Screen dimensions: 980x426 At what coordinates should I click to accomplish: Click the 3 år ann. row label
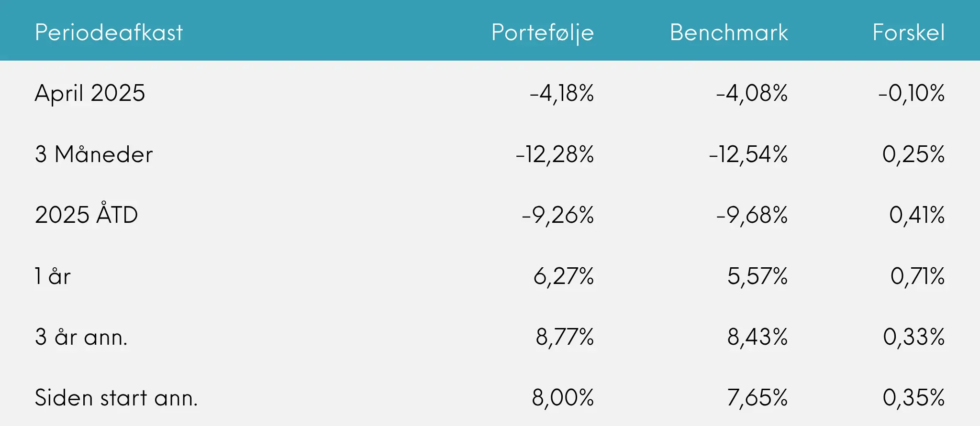pyautogui.click(x=81, y=337)
